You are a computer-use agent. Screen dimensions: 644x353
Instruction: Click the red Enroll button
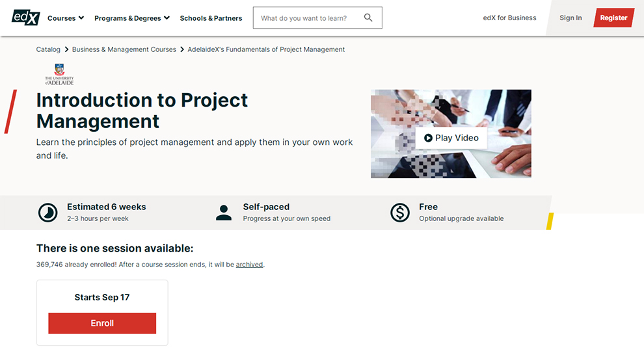(102, 323)
